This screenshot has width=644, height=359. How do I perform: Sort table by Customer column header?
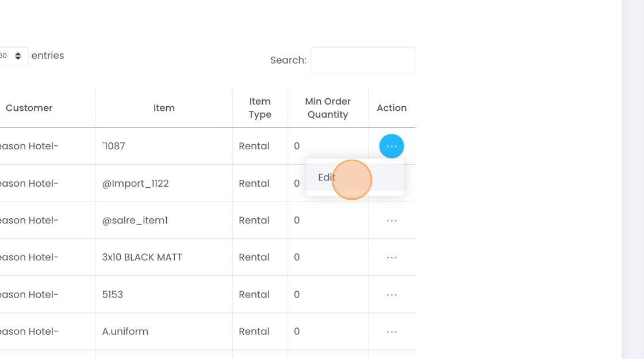point(29,108)
